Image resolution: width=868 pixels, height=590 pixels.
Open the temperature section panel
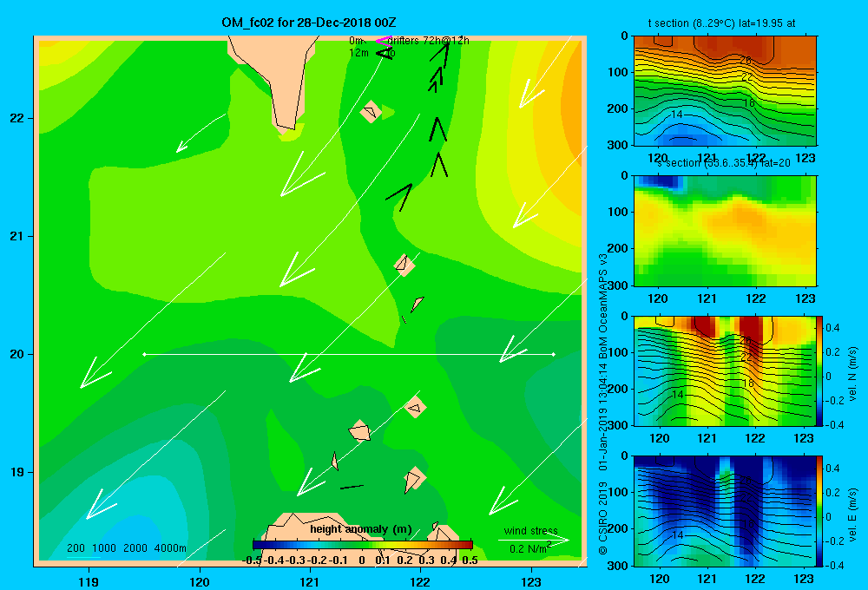[725, 91]
